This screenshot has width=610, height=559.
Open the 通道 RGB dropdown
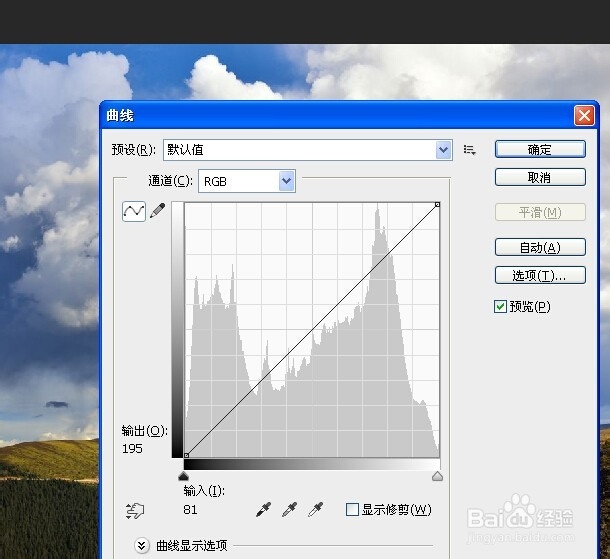click(286, 181)
